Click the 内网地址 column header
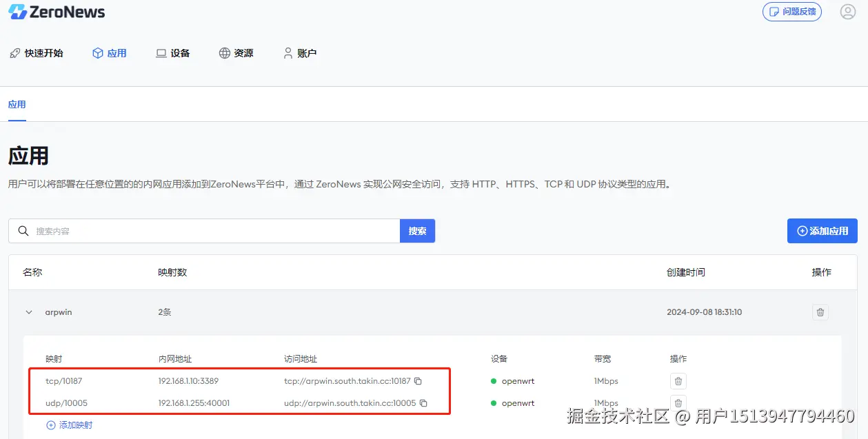This screenshot has width=868, height=439. [175, 359]
